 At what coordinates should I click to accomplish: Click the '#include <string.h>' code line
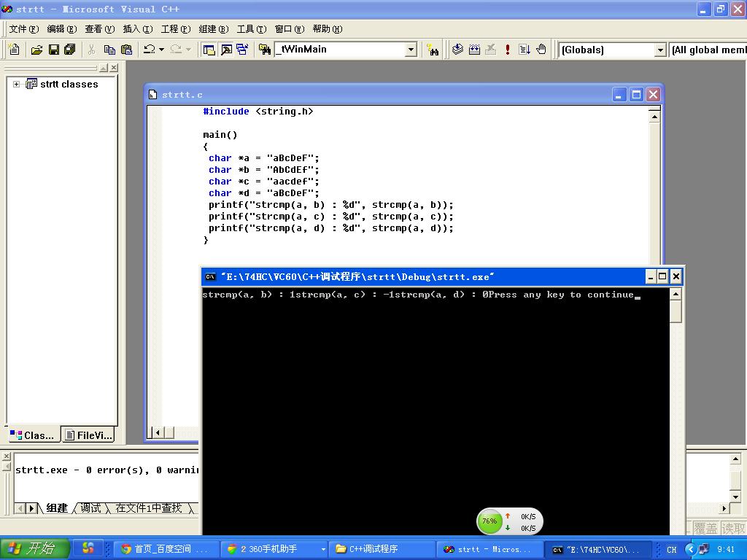(258, 112)
